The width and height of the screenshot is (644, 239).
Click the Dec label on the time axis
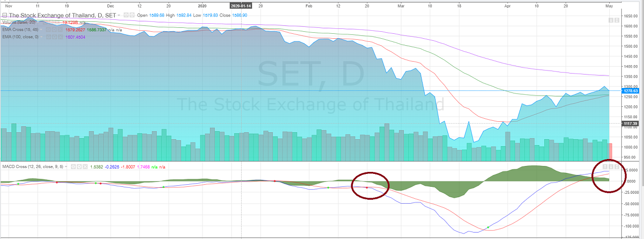pos(110,5)
